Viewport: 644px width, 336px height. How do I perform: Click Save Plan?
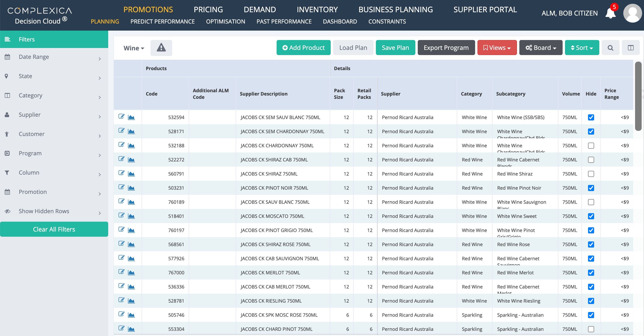coord(395,48)
